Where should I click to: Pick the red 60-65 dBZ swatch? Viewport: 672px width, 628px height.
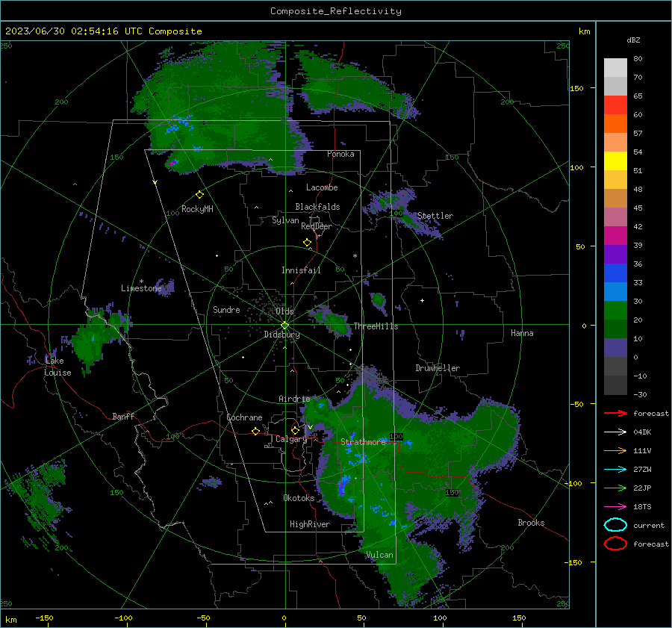[615, 105]
